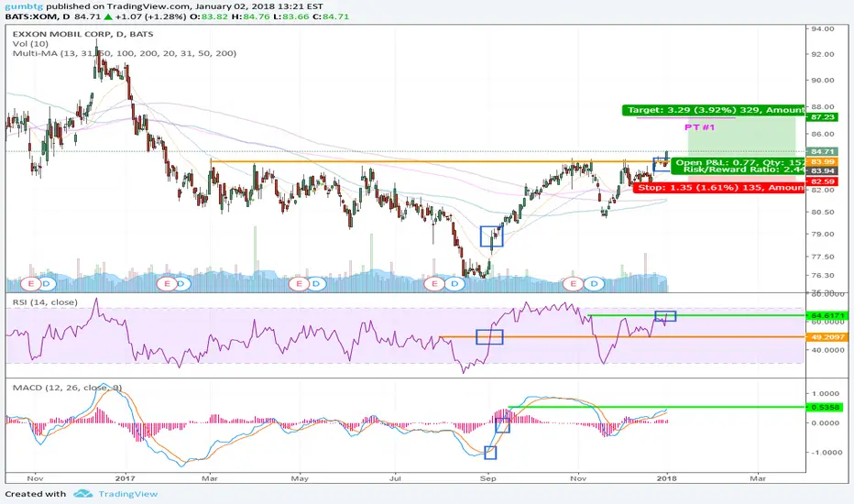Image resolution: width=854 pixels, height=504 pixels.
Task: Click the Jul label on time axis
Action: (395, 478)
